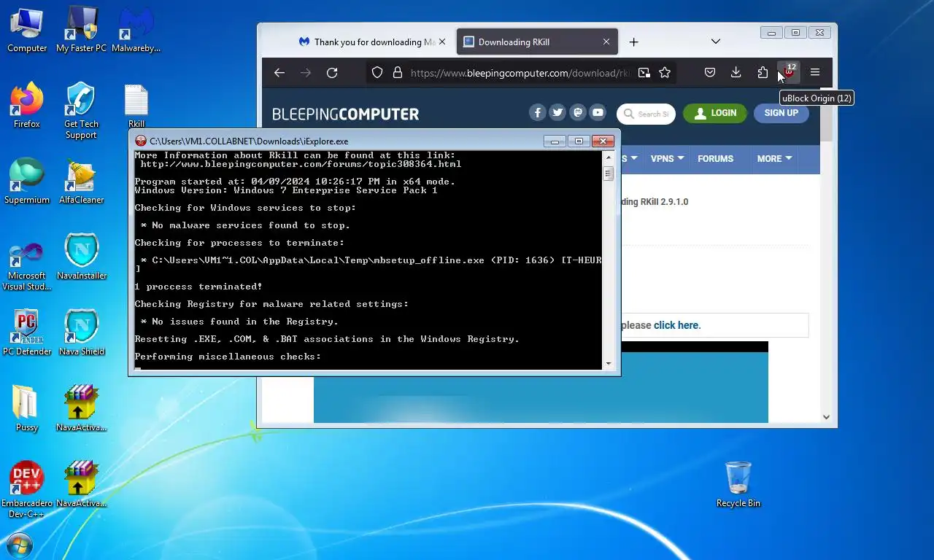Image resolution: width=934 pixels, height=560 pixels.
Task: Close the Downloading RKill tab
Action: tap(606, 42)
